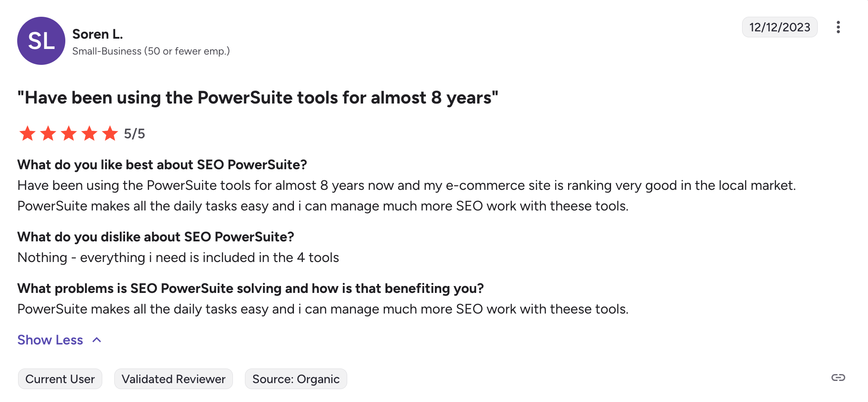Viewport: 868px width, 402px height.
Task: Open reviewer name Soren L.
Action: tap(98, 34)
